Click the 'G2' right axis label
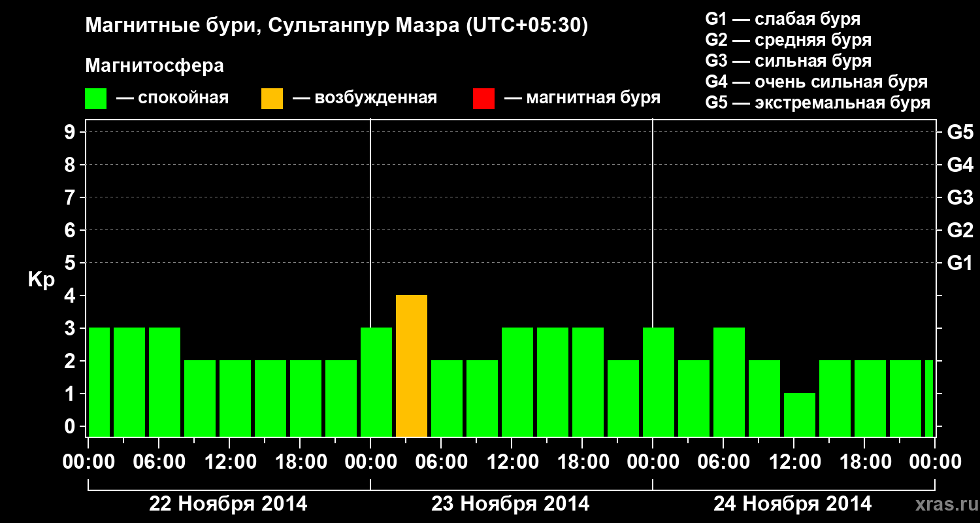The image size is (980, 523). [960, 231]
